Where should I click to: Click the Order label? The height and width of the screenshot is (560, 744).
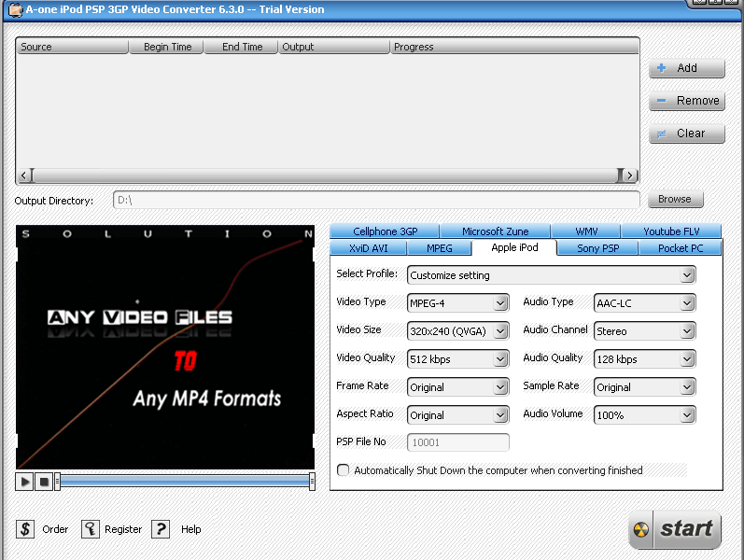[x=55, y=528]
